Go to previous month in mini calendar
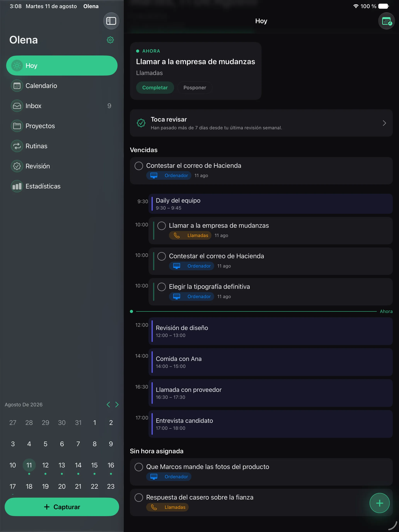This screenshot has height=532, width=399. tap(108, 405)
